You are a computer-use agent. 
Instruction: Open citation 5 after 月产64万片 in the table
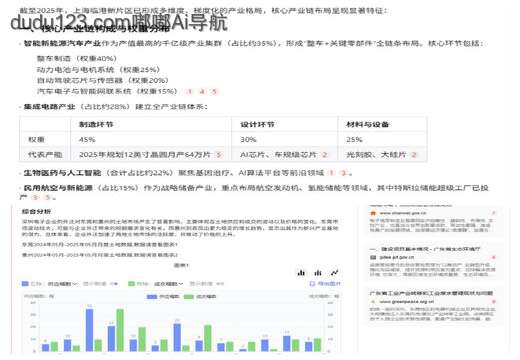pyautogui.click(x=218, y=155)
